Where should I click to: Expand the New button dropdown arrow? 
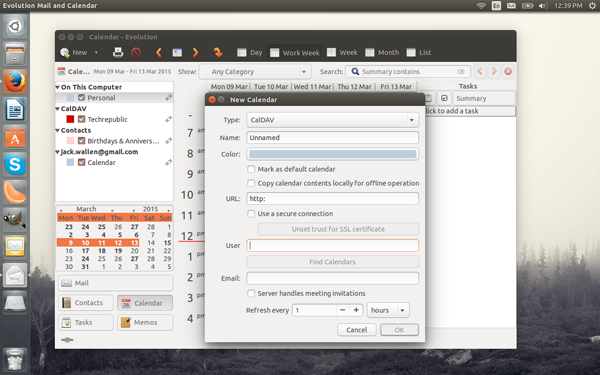(96, 52)
